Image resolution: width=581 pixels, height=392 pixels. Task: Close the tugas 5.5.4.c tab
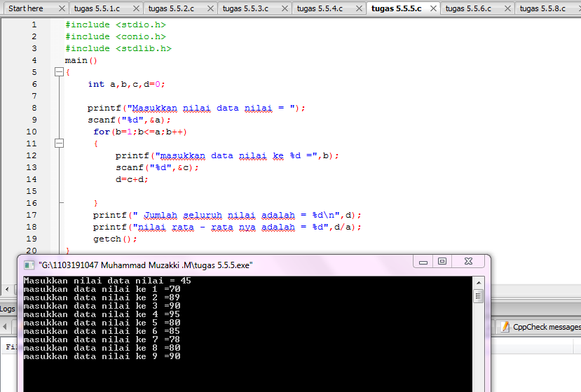coord(359,8)
